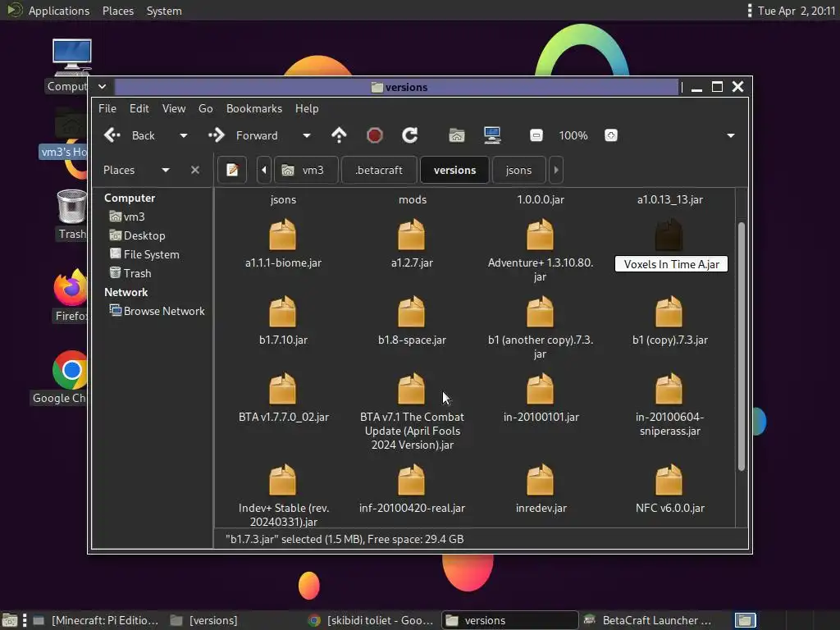Zoom out with the minus icon
The image size is (840, 630).
[x=536, y=135]
